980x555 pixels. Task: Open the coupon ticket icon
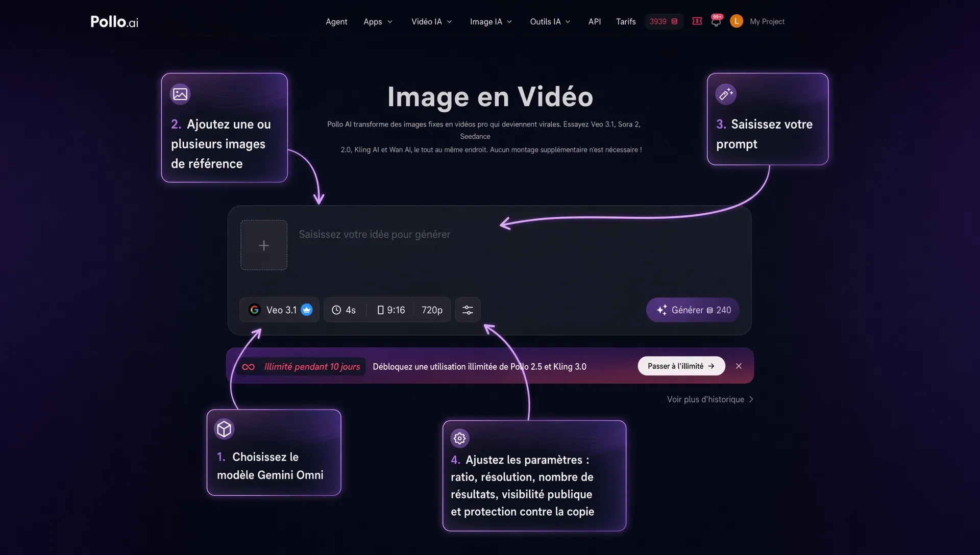[x=697, y=21]
